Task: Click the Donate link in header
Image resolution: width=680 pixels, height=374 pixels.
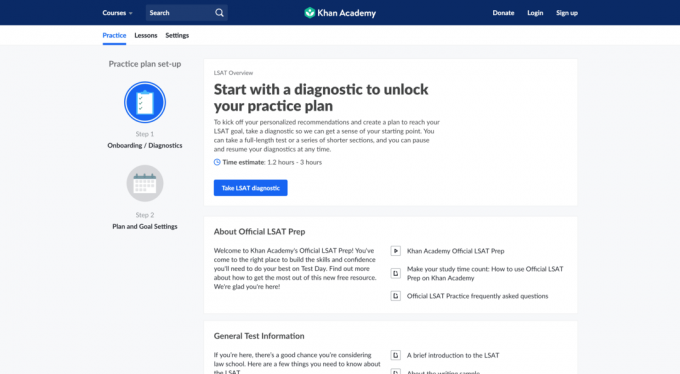Action: (503, 13)
